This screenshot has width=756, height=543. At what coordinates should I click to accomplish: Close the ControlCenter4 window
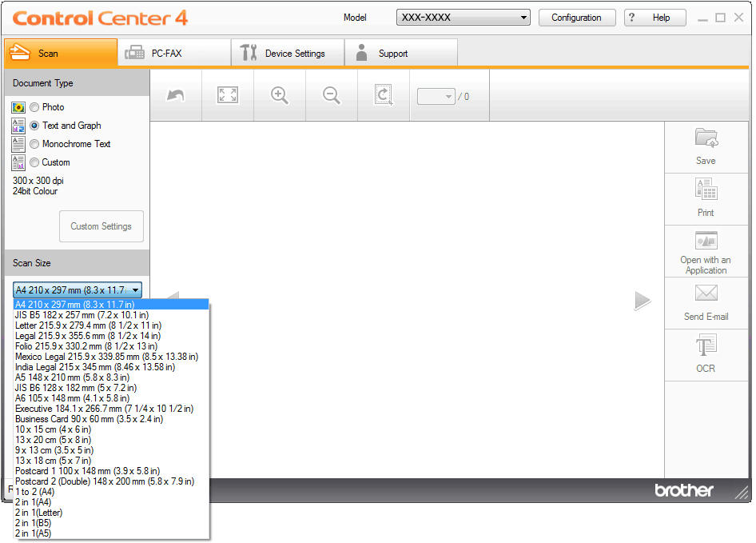point(738,18)
